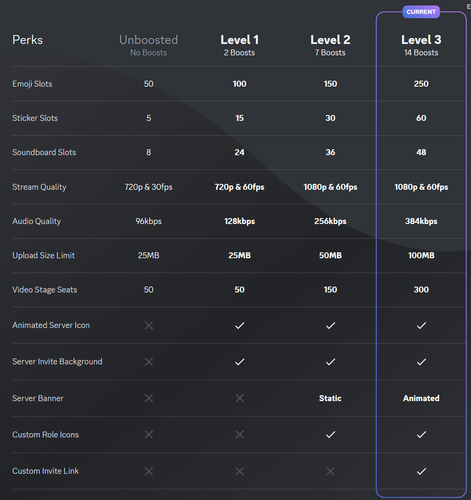Screen dimensions: 471x500
Task: Click Server Invite Background X under Unboosted
Action: 149,362
